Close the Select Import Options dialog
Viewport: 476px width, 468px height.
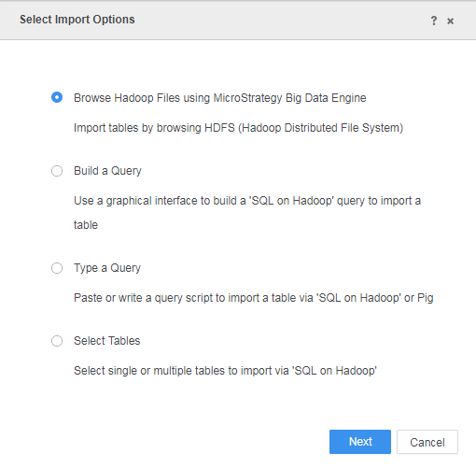[450, 21]
